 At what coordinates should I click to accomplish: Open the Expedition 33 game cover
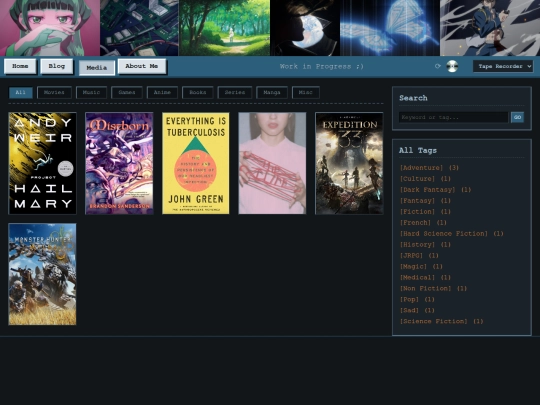click(349, 163)
